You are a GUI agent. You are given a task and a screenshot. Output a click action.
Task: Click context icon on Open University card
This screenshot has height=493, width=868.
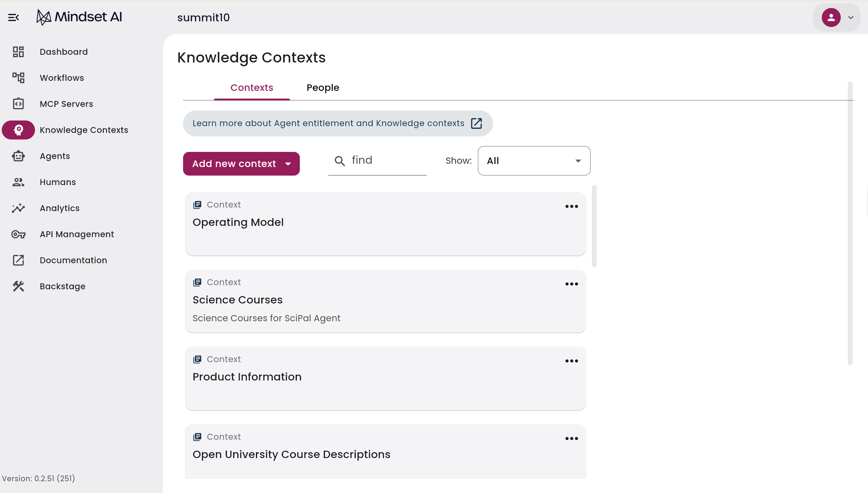[x=197, y=437]
